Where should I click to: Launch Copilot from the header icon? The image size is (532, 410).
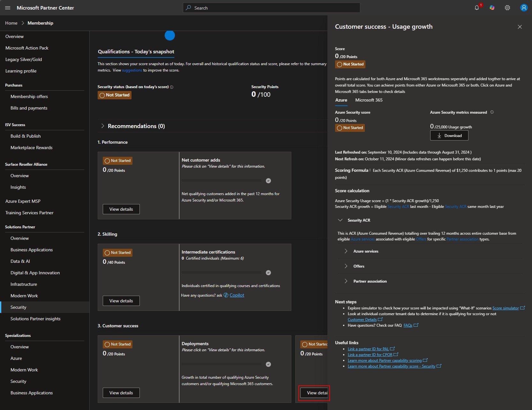click(x=492, y=8)
